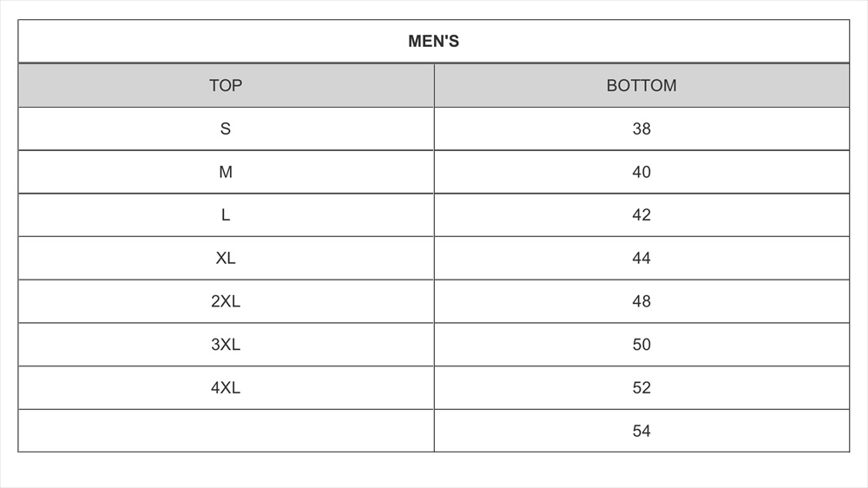Click the M top size cell
Image resolution: width=868 pixels, height=488 pixels.
click(226, 172)
